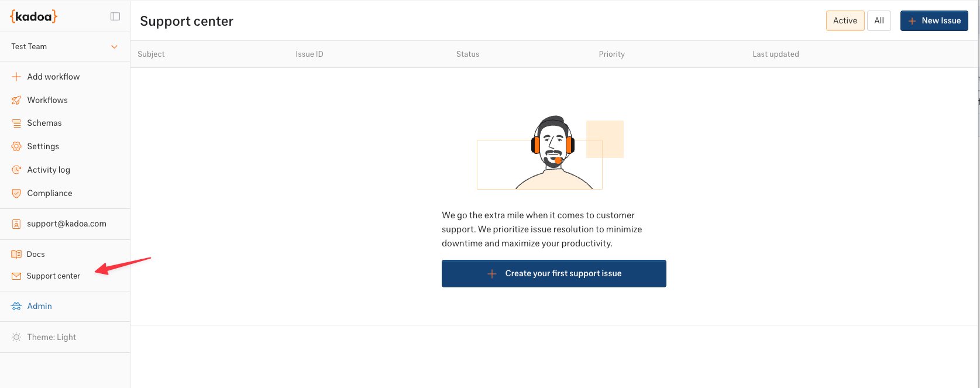Screen dimensions: 980x388
Task: Click the Issue ID column header
Action: [310, 54]
